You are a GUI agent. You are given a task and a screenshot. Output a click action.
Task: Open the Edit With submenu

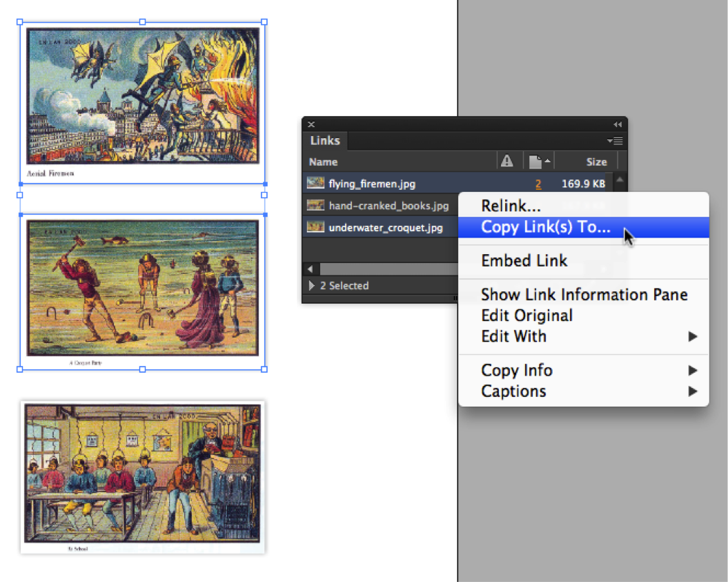pos(583,336)
